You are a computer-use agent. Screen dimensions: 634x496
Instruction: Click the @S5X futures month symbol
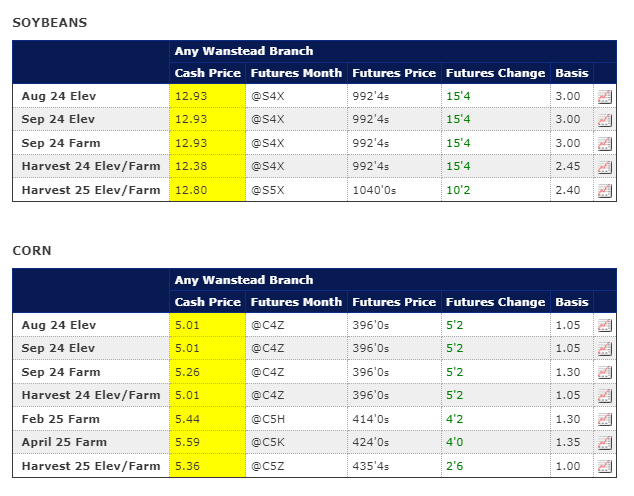pos(270,190)
